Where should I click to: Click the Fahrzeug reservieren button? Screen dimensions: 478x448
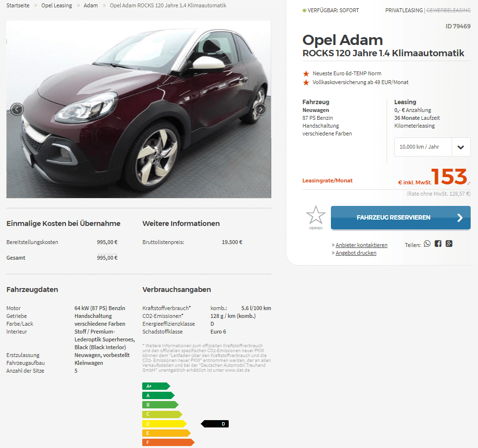(401, 218)
